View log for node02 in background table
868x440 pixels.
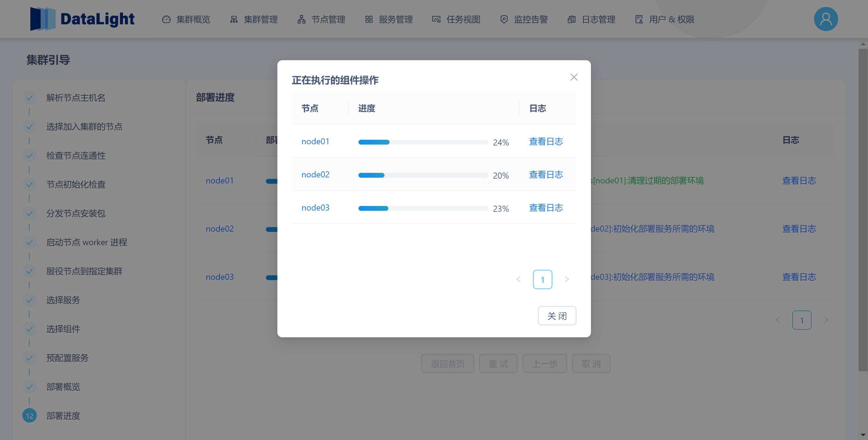pyautogui.click(x=799, y=229)
